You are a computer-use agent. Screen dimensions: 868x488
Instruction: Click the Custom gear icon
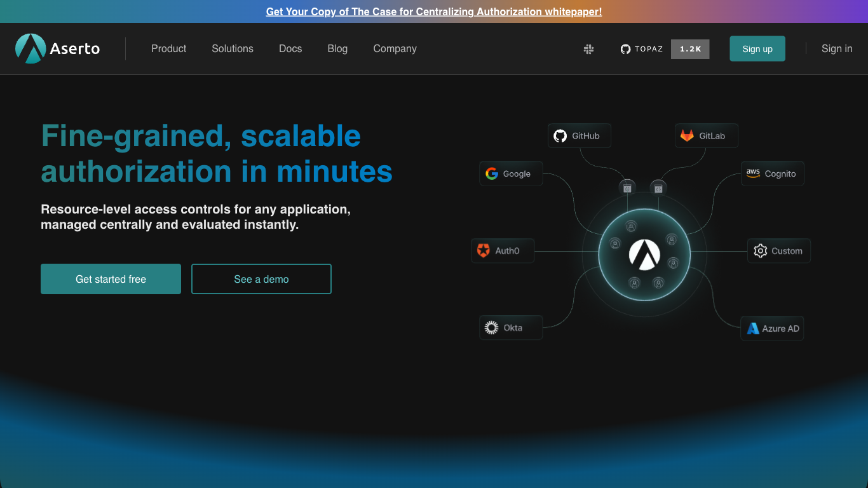pyautogui.click(x=760, y=251)
